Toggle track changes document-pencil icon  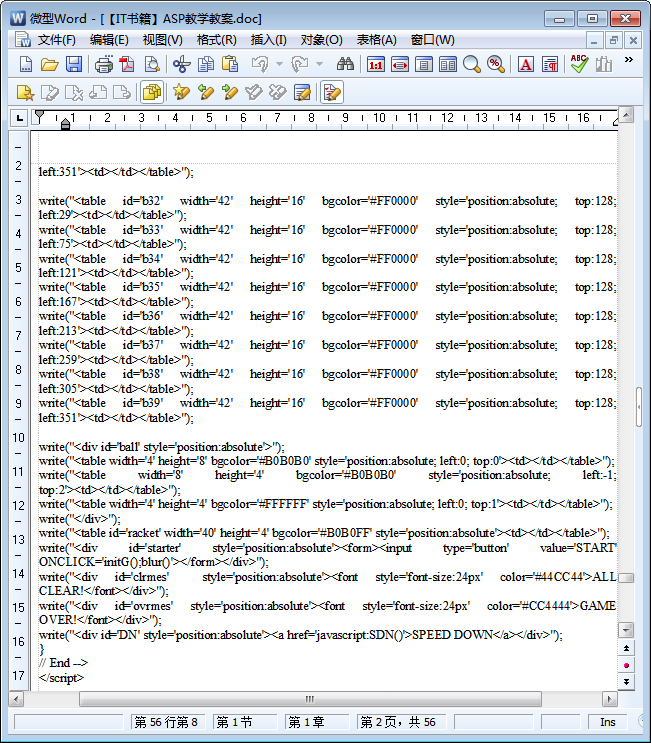[x=332, y=92]
